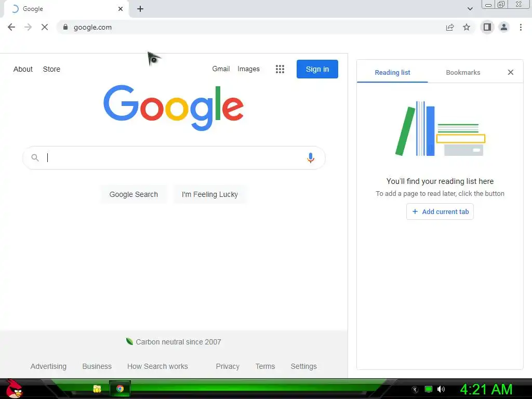
Task: Open the Images link
Action: tap(248, 69)
